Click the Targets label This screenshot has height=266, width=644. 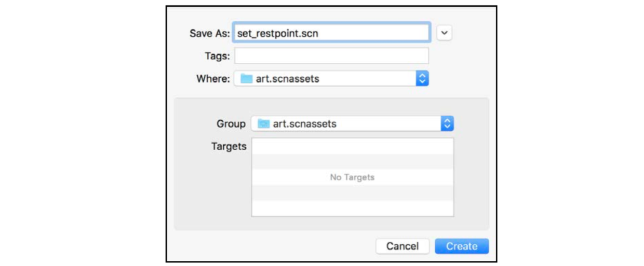tap(229, 146)
